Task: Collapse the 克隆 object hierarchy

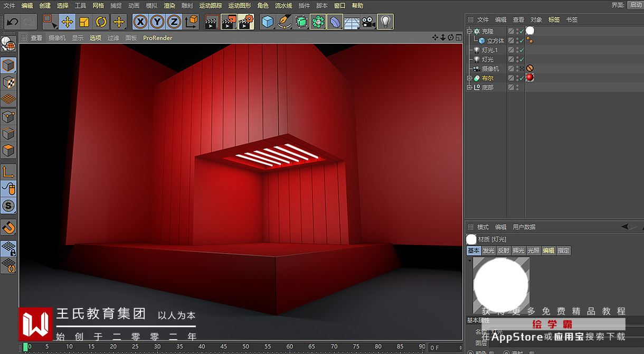Action: (x=469, y=31)
